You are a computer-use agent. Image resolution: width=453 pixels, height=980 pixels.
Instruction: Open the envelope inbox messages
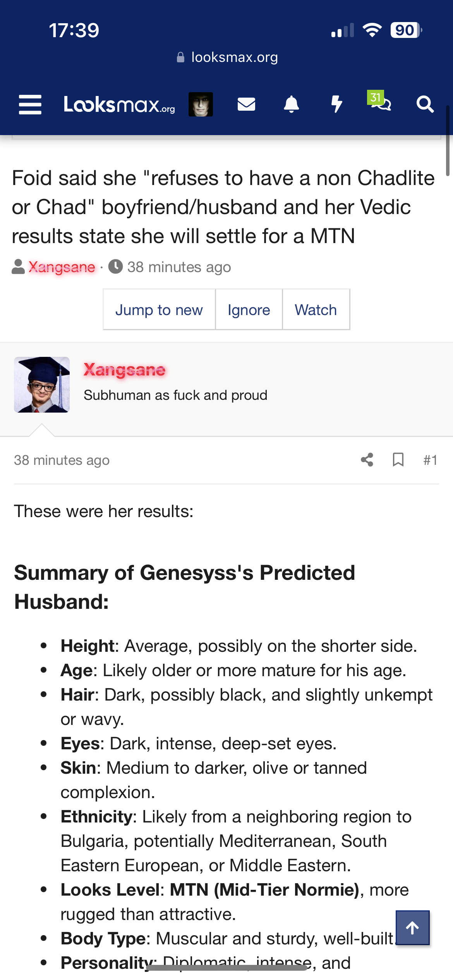point(246,105)
